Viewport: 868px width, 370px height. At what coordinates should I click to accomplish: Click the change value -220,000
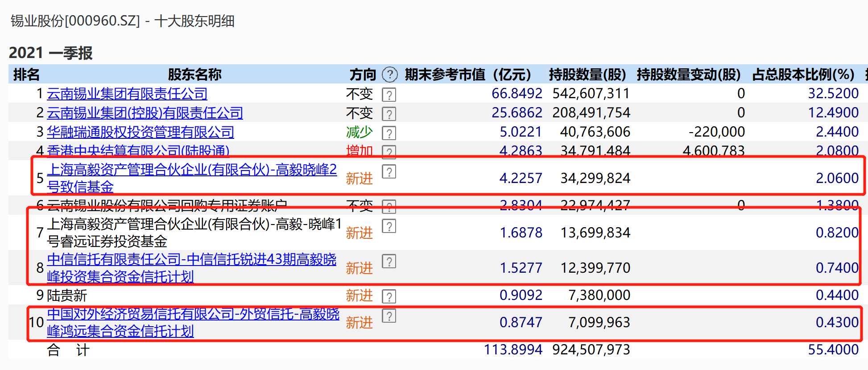tap(717, 132)
